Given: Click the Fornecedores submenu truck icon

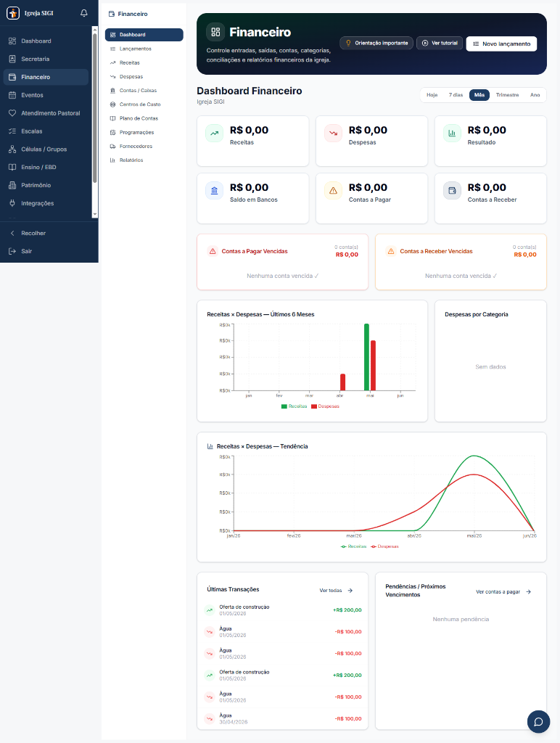Looking at the screenshot, I should tap(112, 147).
